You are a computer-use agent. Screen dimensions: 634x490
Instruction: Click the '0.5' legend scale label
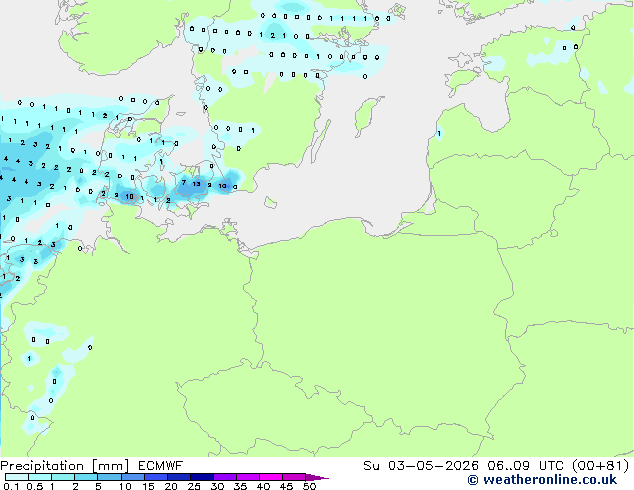click(34, 486)
